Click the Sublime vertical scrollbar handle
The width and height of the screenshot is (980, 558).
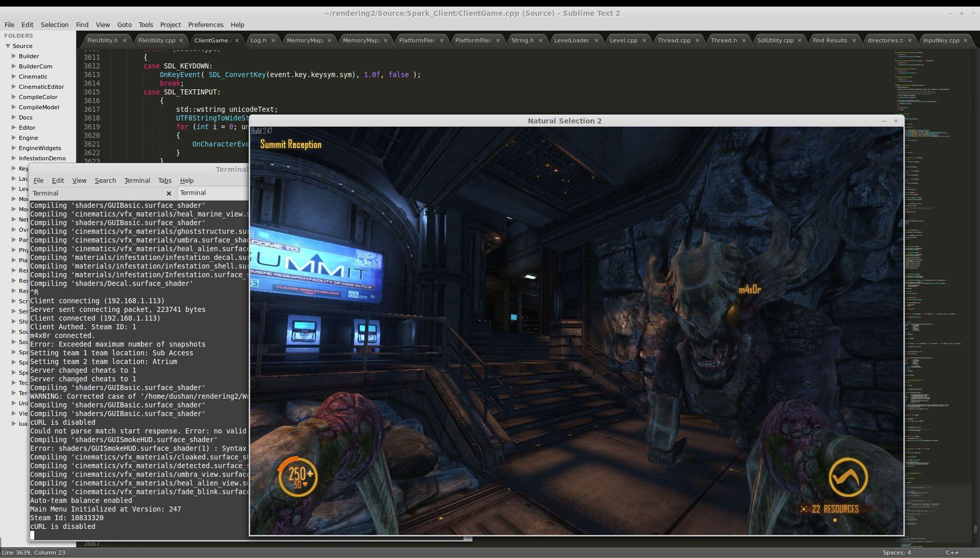pyautogui.click(x=975, y=529)
